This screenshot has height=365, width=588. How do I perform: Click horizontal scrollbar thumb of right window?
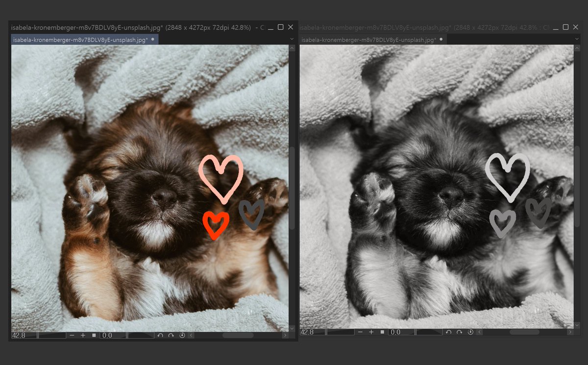[x=525, y=332]
